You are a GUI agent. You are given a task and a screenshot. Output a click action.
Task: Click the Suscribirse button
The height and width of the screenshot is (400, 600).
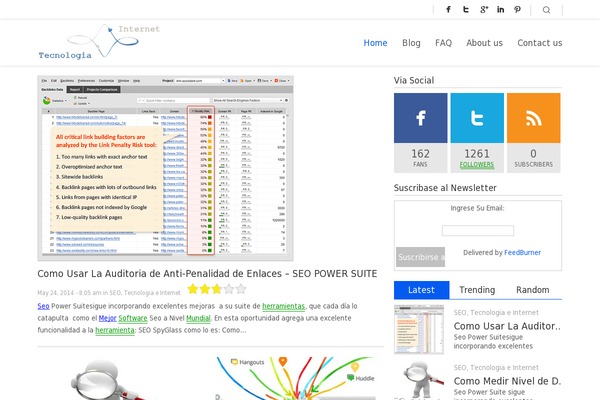point(421,257)
